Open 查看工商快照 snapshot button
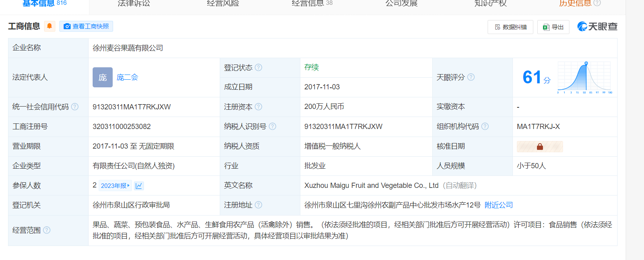Image resolution: width=644 pixels, height=260 pixels. [86, 26]
